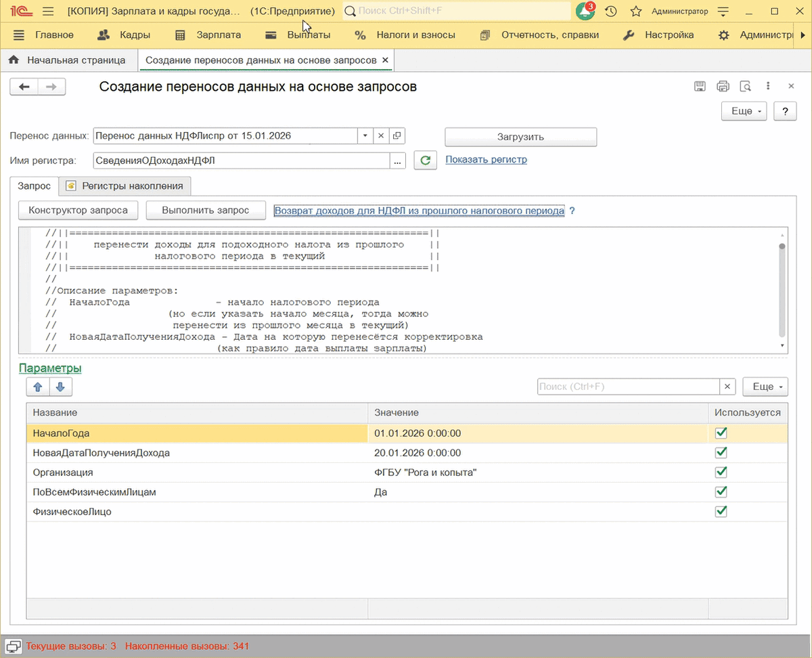Open the hamburger service menu in the title bar
Viewport: 812px width, 658px height.
[48, 12]
